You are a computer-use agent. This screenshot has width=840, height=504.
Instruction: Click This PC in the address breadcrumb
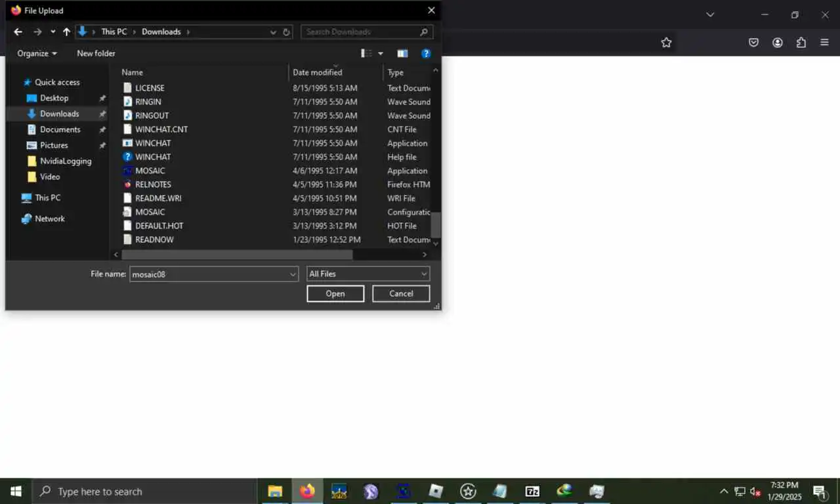pos(114,31)
